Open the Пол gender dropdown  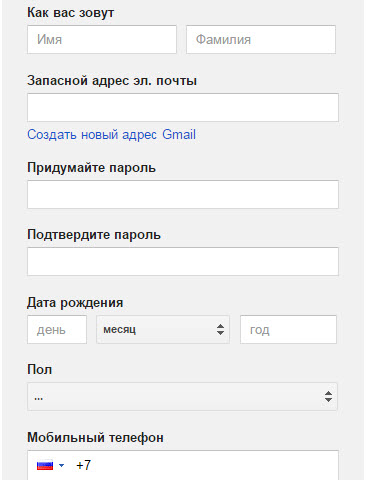point(182,396)
